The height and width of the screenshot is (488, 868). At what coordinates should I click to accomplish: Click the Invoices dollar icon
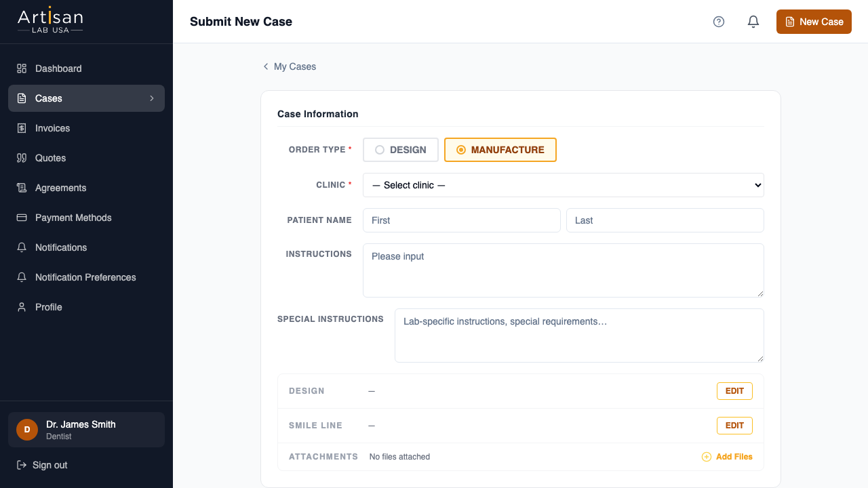click(22, 128)
